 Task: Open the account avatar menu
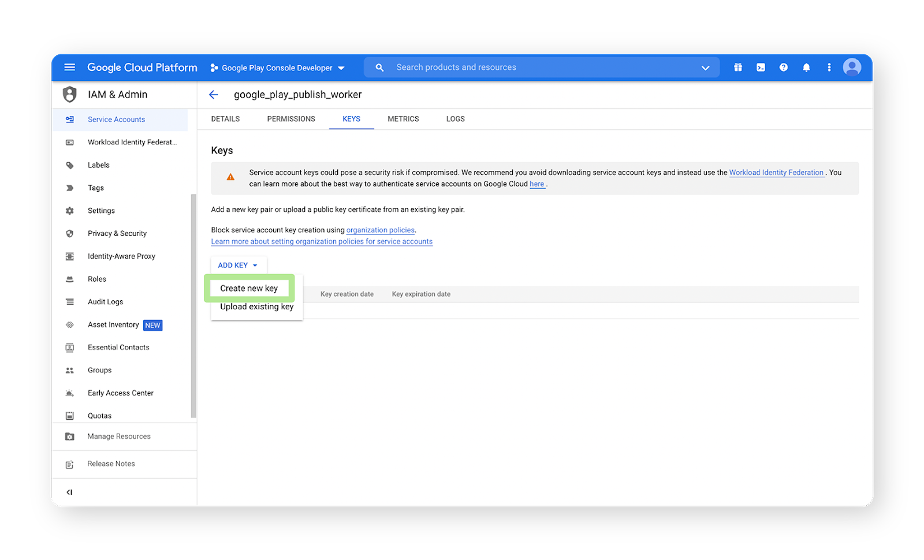click(852, 67)
